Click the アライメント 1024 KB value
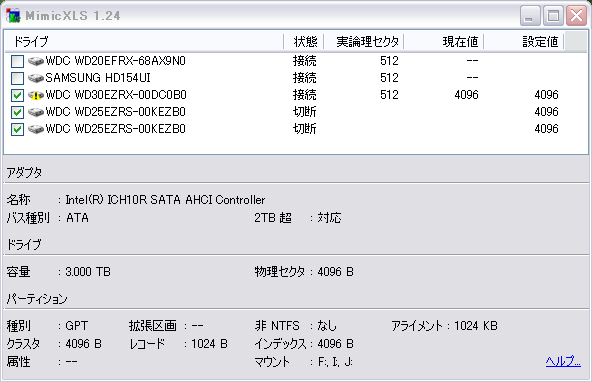The height and width of the screenshot is (382, 592). click(x=476, y=326)
